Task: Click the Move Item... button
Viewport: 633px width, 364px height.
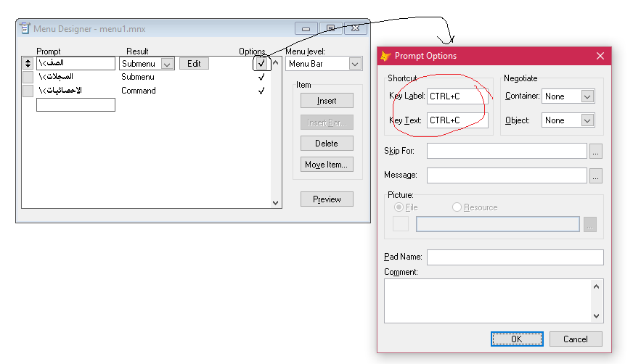Action: pos(327,165)
